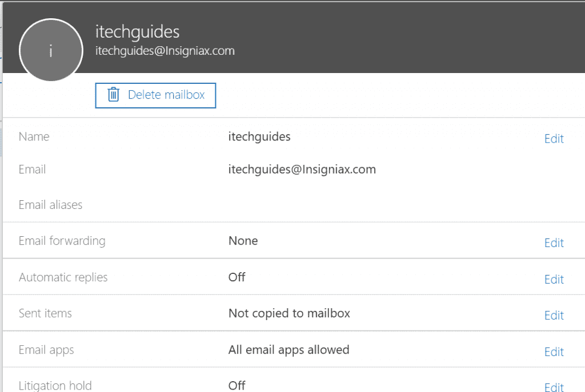
Task: Click the Name row label
Action: (34, 136)
